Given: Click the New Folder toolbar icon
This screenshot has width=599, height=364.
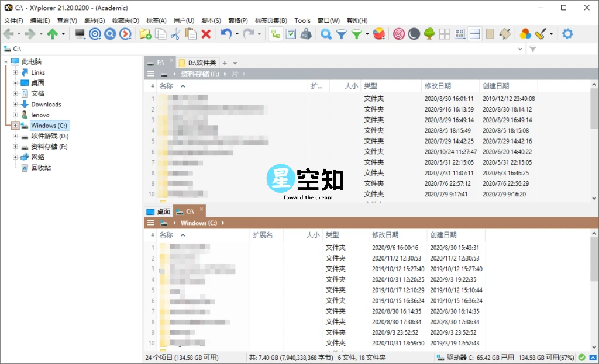Looking at the screenshot, I should point(144,34).
